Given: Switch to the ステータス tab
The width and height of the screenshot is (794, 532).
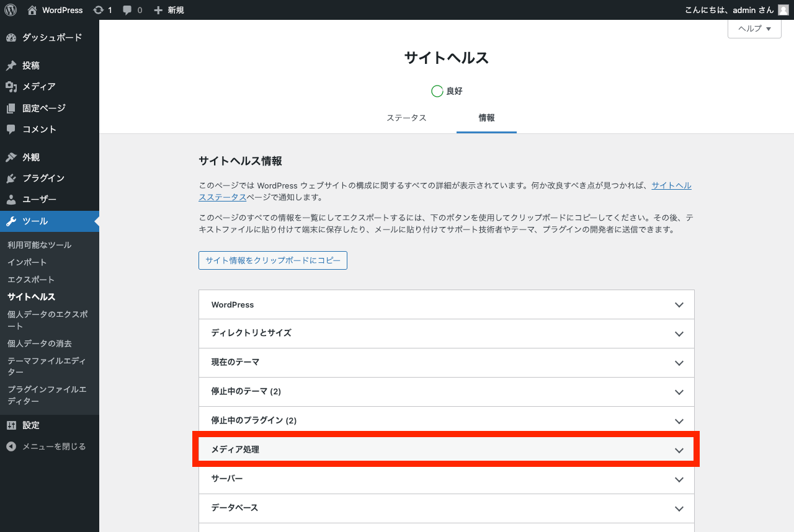Looking at the screenshot, I should tap(406, 118).
